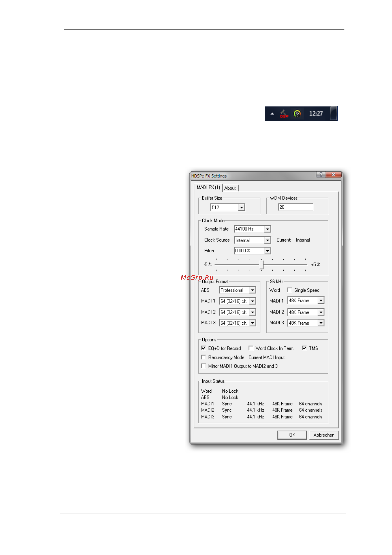Viewport: 392px width, 555px height.
Task: Click the Abbrechen button
Action: point(324,435)
